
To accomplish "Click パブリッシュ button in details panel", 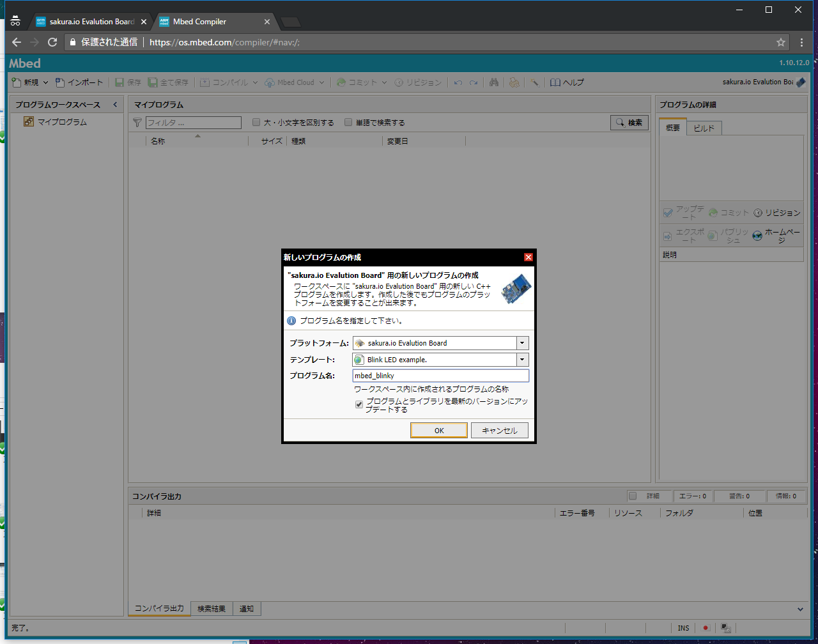I will (x=728, y=236).
